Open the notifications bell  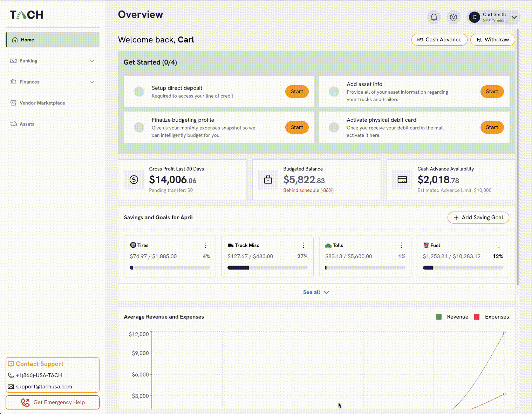(x=434, y=17)
